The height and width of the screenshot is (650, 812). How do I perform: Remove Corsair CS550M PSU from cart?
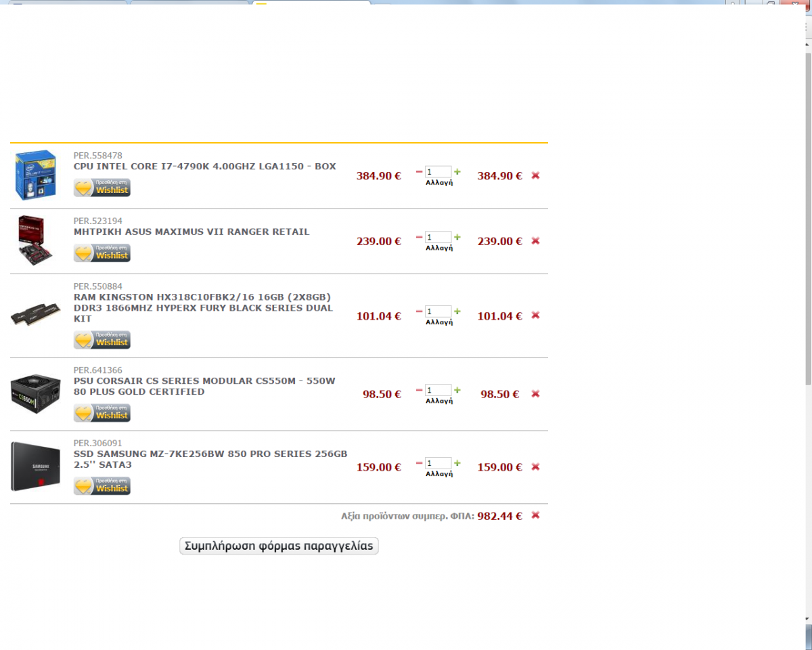[x=535, y=394]
